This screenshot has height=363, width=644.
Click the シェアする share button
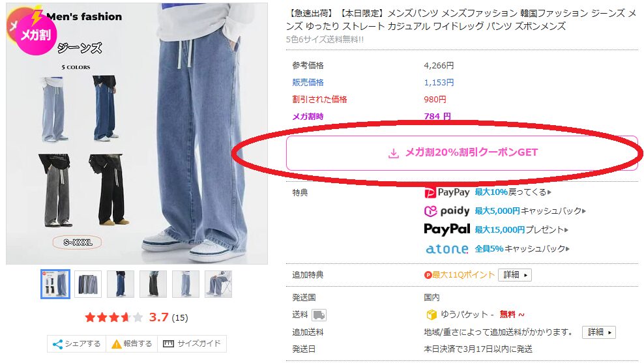click(x=77, y=343)
